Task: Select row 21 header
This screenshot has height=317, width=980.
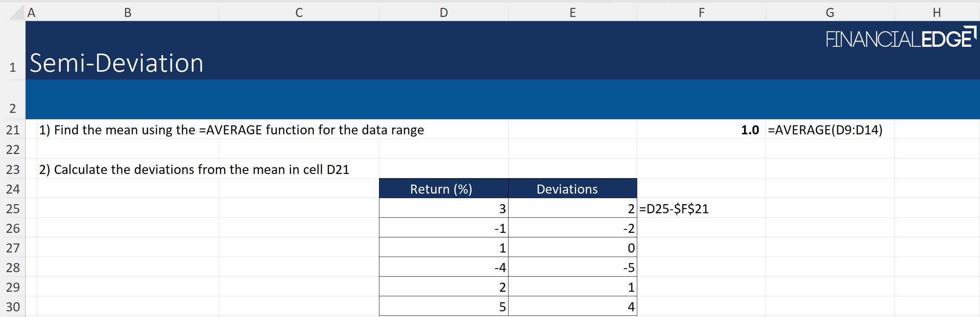Action: [x=12, y=130]
